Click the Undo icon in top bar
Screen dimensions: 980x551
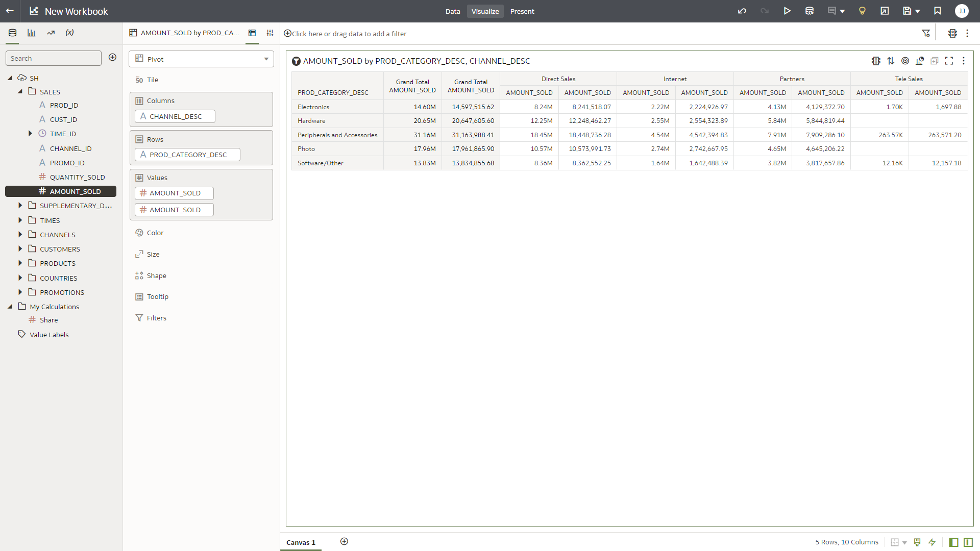click(x=742, y=11)
